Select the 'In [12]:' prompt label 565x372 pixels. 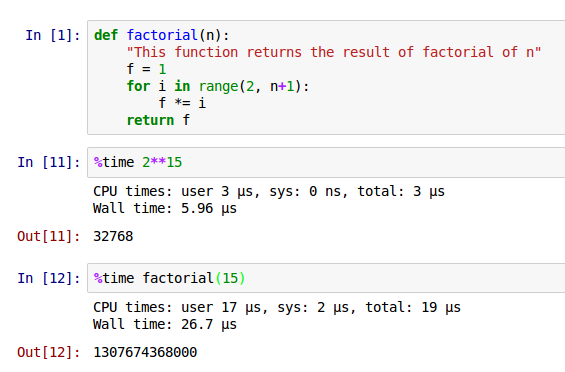[49, 278]
